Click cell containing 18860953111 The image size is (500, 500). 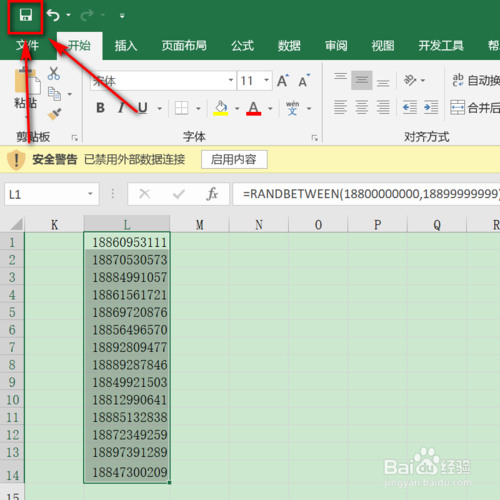127,242
